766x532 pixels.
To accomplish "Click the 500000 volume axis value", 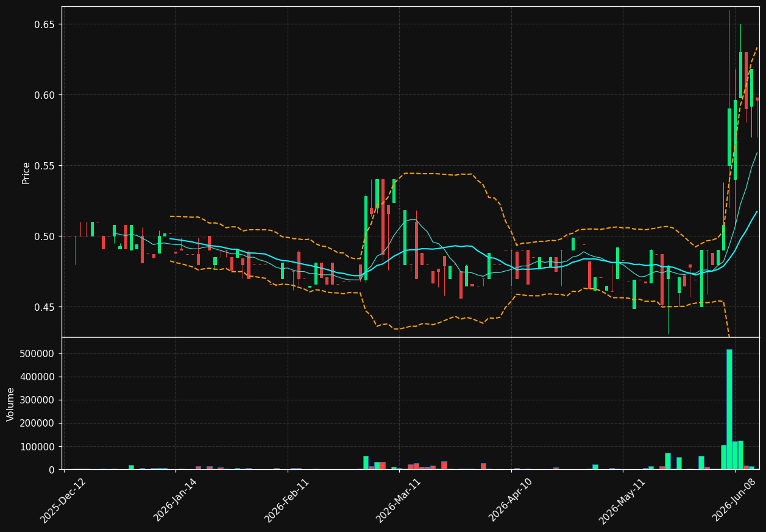I will 38,354.
